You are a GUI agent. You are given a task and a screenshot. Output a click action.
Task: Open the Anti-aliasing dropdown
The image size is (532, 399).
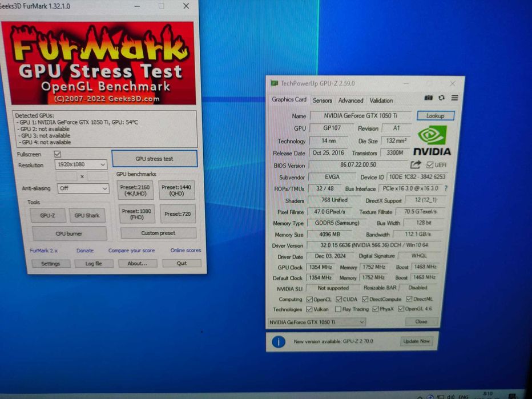(x=83, y=188)
